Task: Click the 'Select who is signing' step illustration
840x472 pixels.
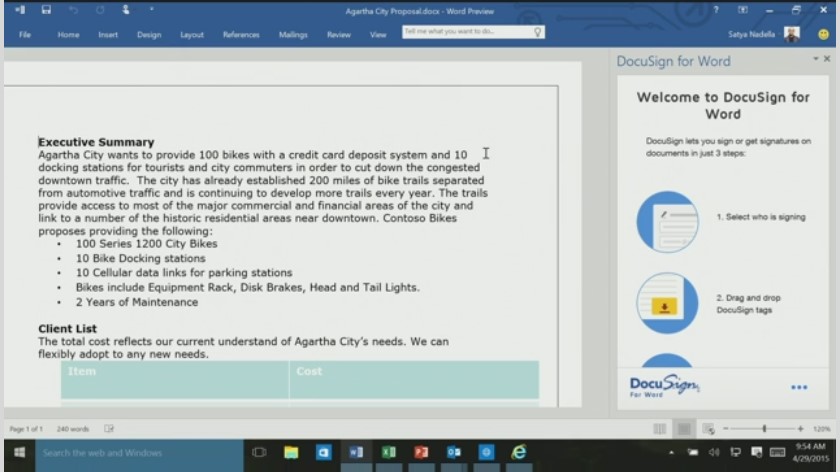Action: click(668, 221)
